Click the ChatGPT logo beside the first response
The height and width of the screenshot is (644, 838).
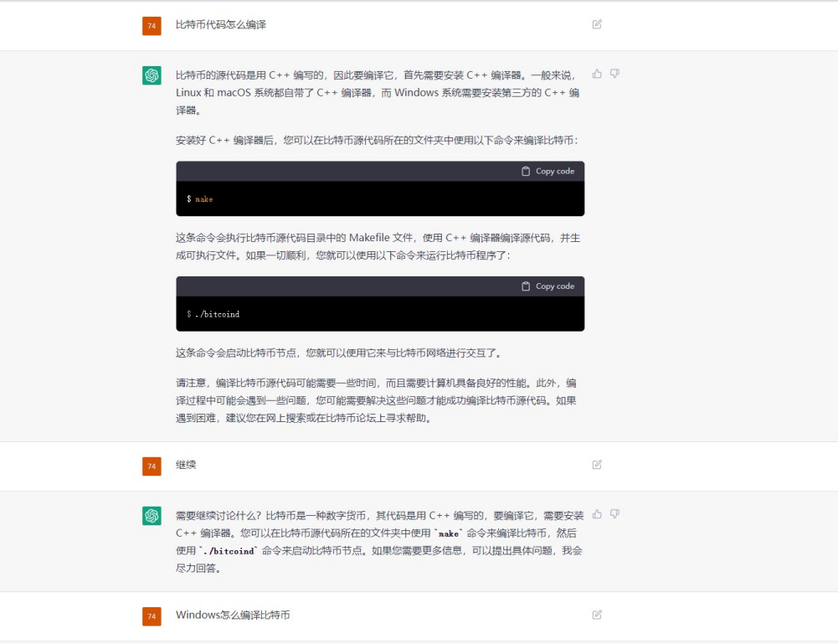coord(152,76)
